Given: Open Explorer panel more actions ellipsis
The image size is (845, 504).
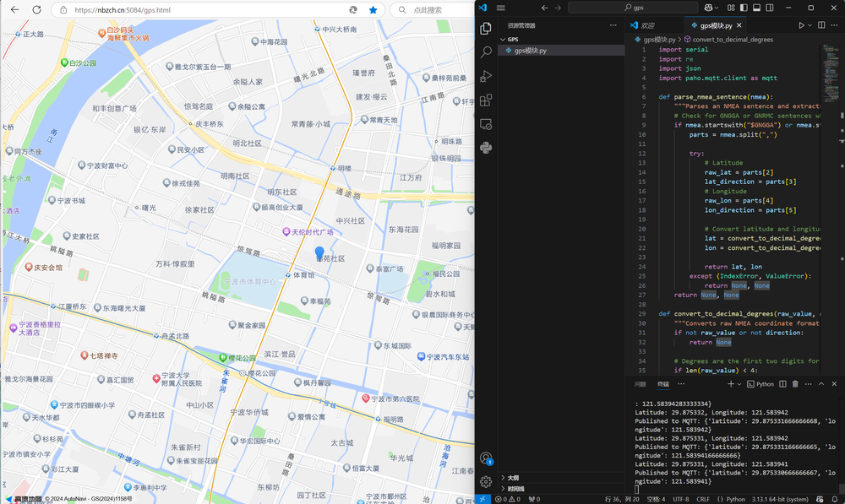Looking at the screenshot, I should 613,25.
